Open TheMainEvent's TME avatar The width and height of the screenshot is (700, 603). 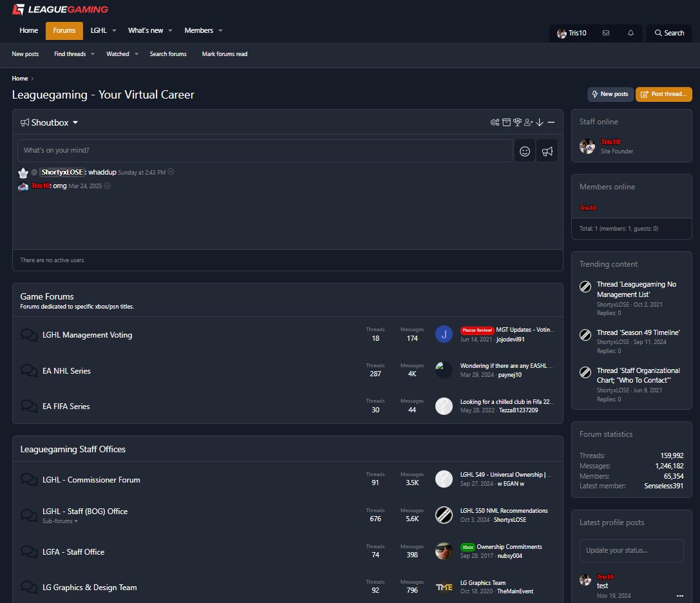(x=444, y=587)
